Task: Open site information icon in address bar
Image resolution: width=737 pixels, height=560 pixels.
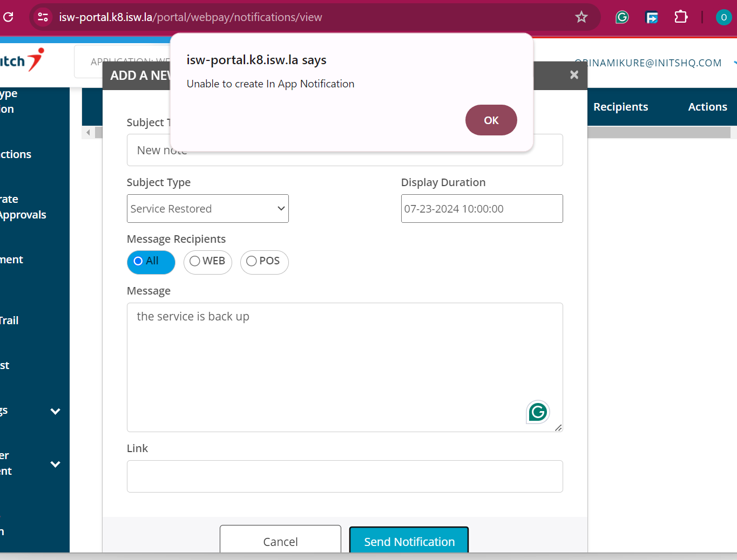Action: [43, 17]
